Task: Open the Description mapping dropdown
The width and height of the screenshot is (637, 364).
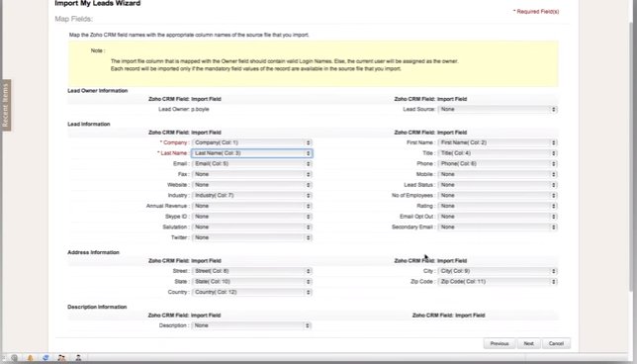Action: point(251,325)
